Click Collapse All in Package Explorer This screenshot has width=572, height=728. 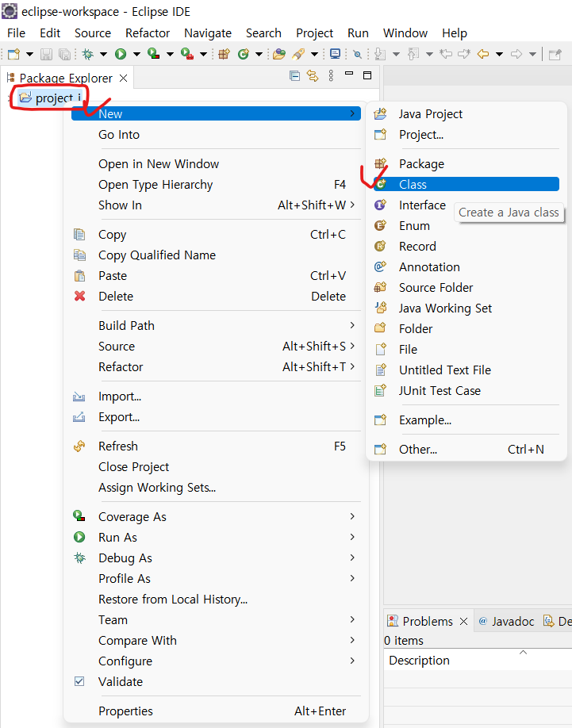(x=294, y=75)
